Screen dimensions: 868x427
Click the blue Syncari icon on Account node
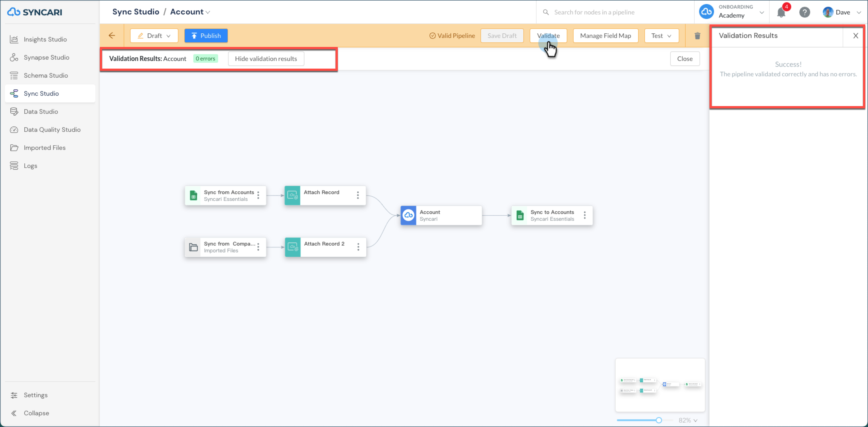408,215
